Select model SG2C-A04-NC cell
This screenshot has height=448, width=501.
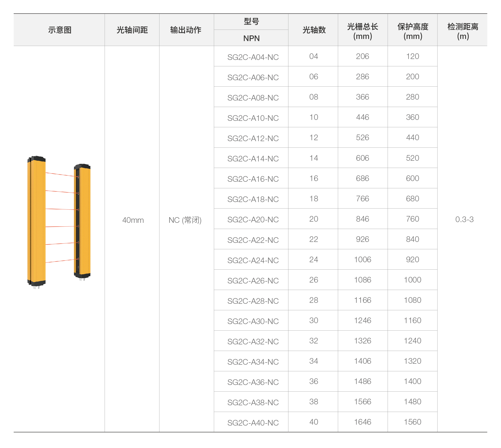[x=253, y=57]
